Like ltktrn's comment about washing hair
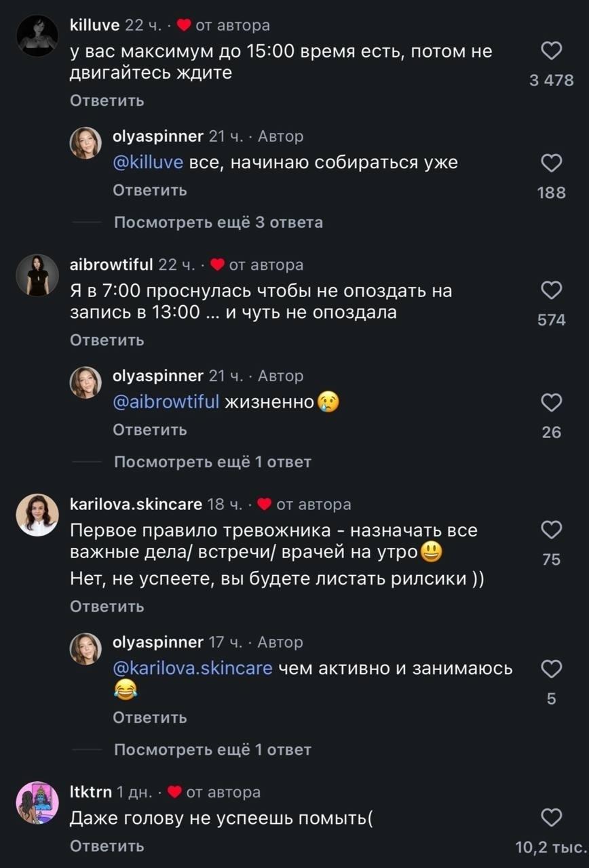589x868 pixels. [x=552, y=818]
